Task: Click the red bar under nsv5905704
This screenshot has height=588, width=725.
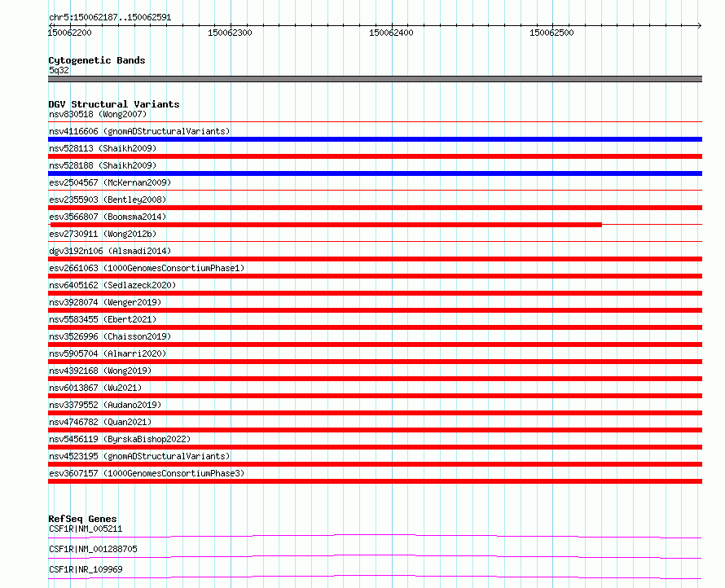Action: [375, 362]
